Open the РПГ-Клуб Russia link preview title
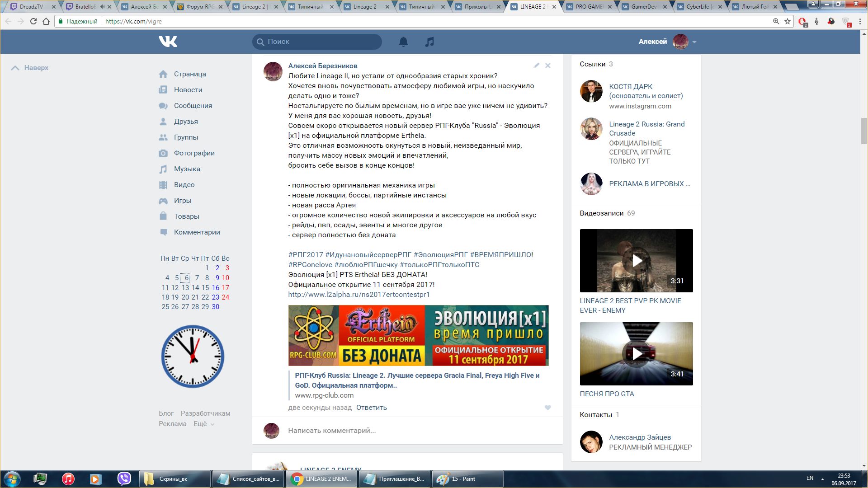The image size is (868, 488). (417, 380)
